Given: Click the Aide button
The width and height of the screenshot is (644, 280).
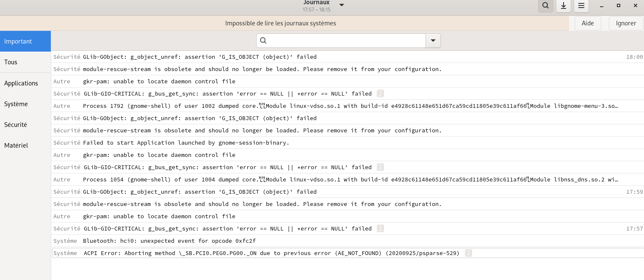Looking at the screenshot, I should pyautogui.click(x=588, y=23).
